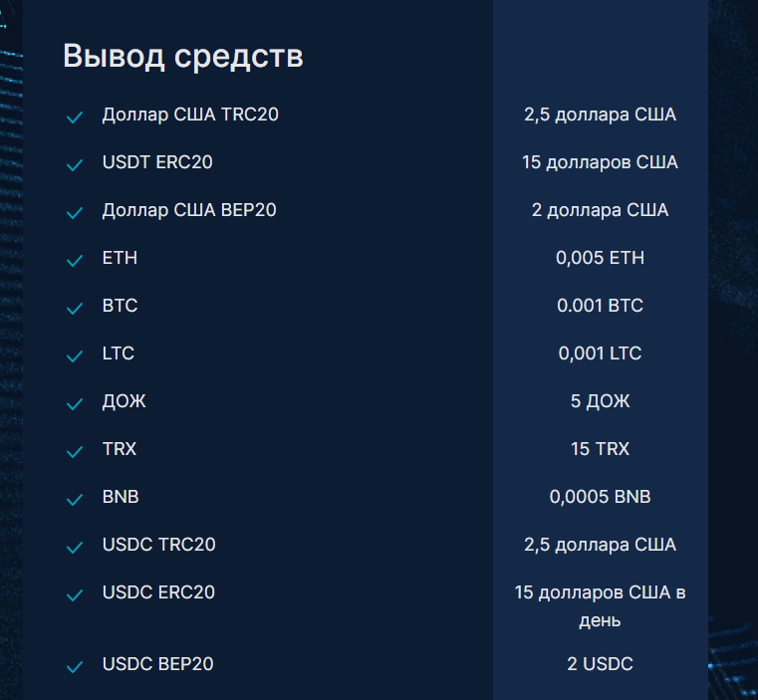Select the 2 USDC fee value
758x700 pixels.
click(600, 664)
